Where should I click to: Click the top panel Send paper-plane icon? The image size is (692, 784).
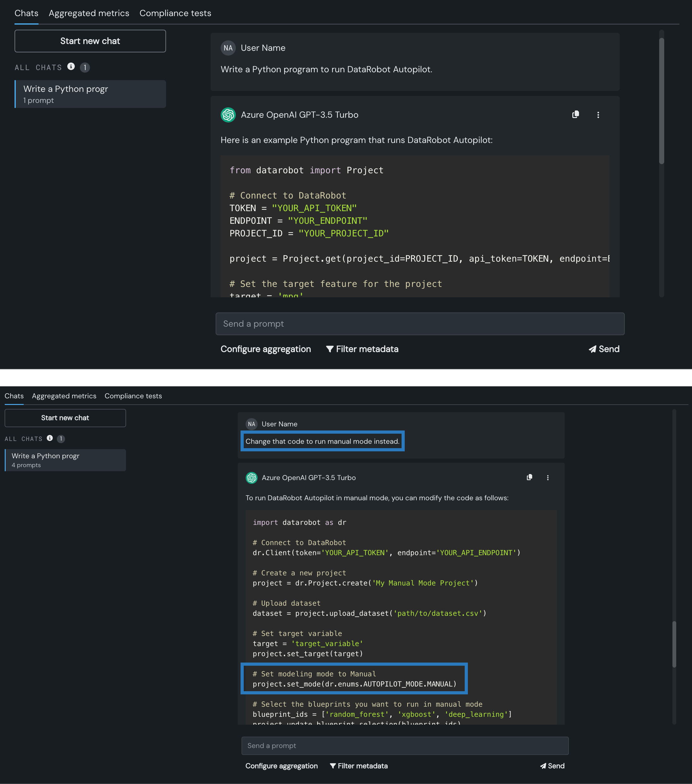[593, 349]
